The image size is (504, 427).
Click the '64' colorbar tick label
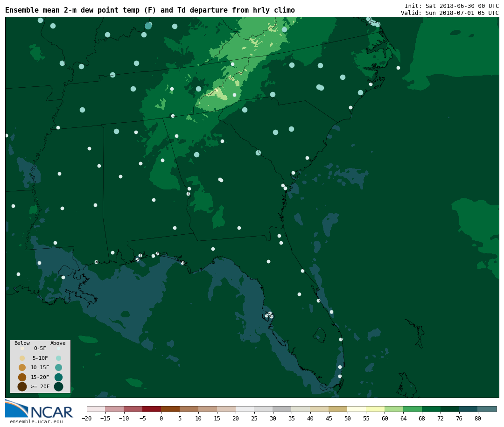pos(403,418)
